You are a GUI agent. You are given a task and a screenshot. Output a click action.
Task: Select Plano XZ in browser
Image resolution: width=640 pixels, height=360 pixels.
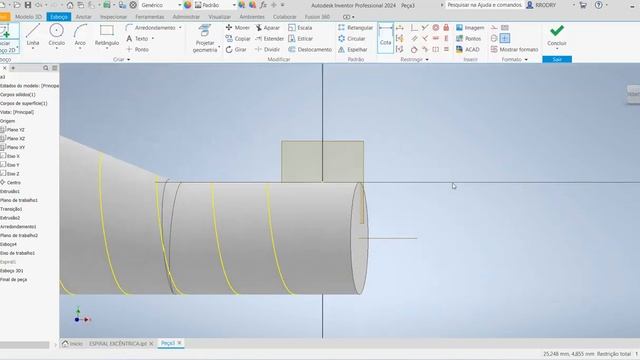pos(13,139)
